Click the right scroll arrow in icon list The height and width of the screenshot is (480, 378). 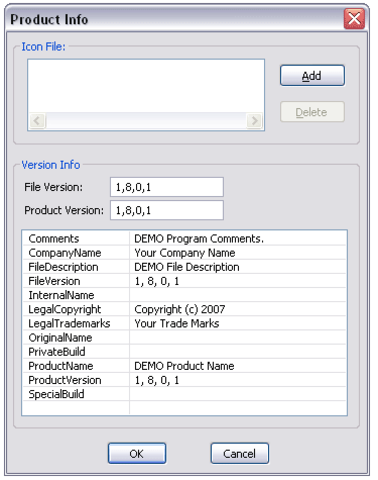pyautogui.click(x=255, y=120)
